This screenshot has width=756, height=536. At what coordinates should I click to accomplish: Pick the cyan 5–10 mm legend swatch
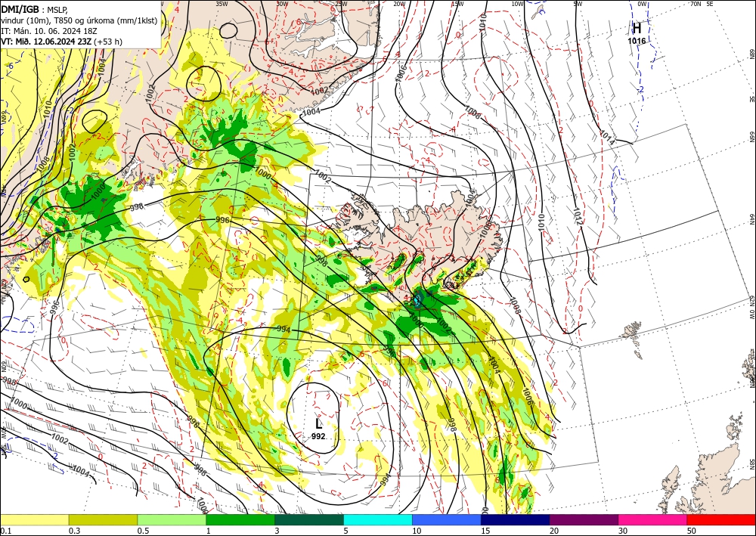(378, 519)
